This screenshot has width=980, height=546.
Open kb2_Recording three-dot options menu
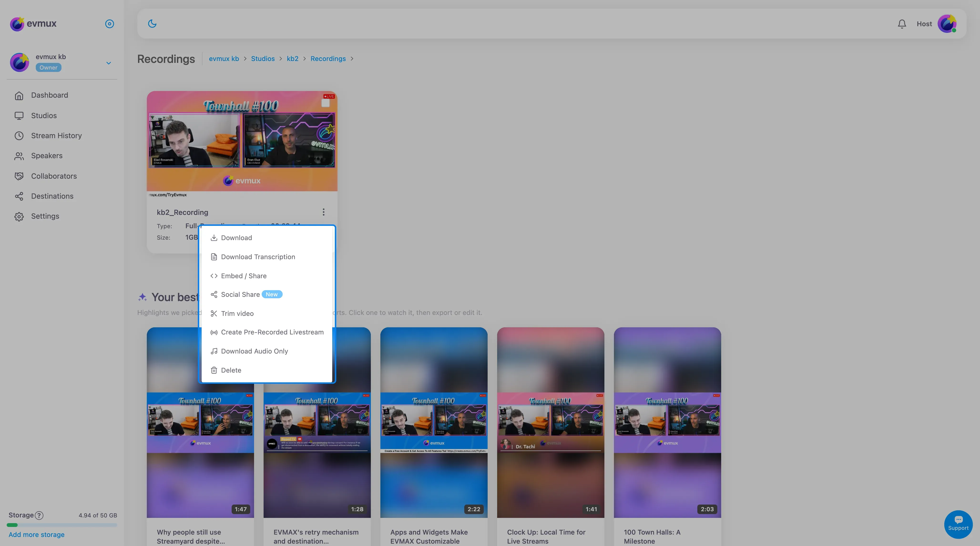pos(323,212)
